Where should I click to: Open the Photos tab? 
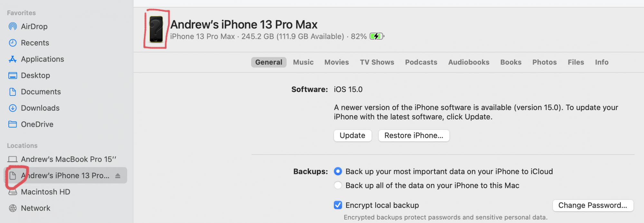click(544, 62)
